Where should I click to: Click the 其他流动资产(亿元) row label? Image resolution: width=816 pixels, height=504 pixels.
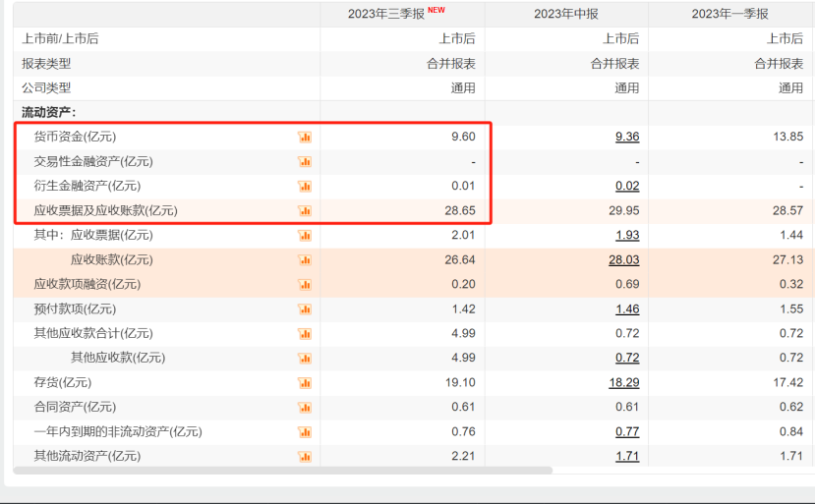tap(87, 457)
